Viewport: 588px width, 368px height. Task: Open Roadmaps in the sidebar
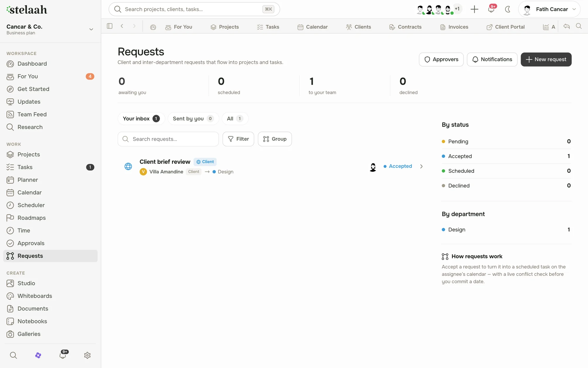50,218
